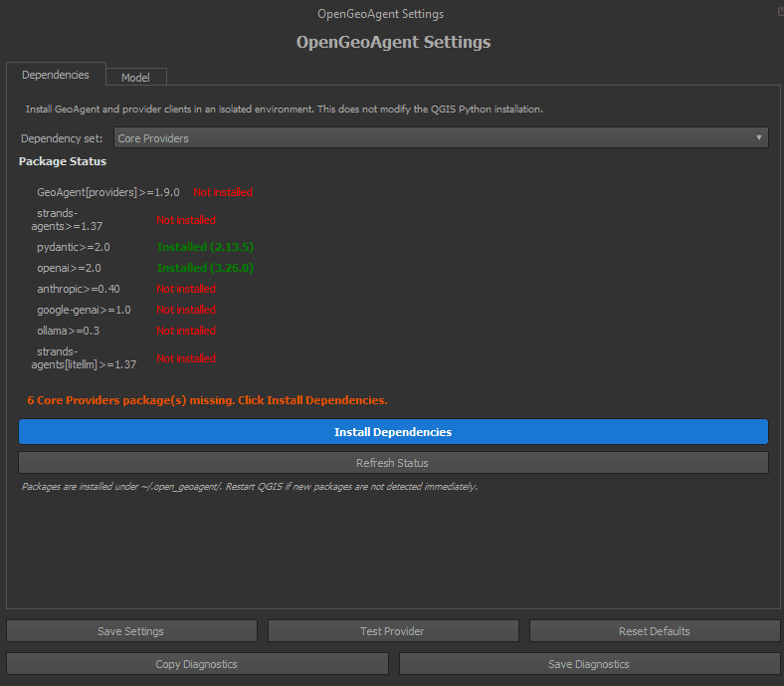This screenshot has width=784, height=686.
Task: Click the openai>=2.0 package label
Action: point(69,268)
